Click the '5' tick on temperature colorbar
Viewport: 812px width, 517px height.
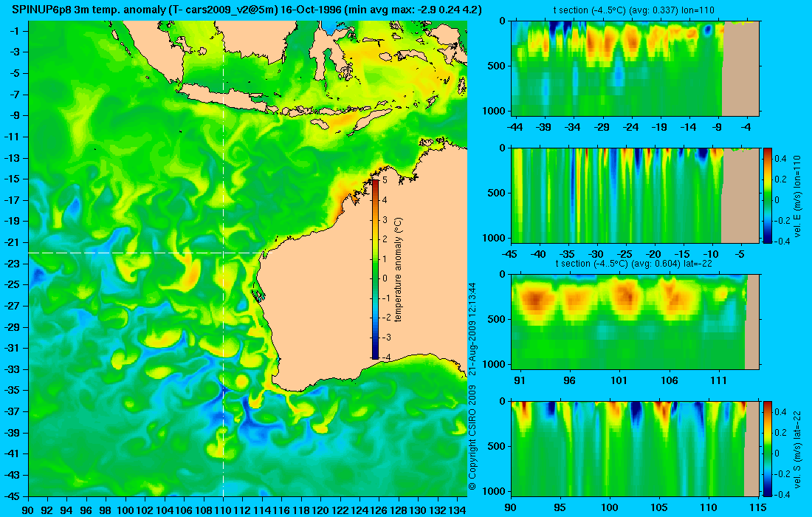pyautogui.click(x=385, y=180)
